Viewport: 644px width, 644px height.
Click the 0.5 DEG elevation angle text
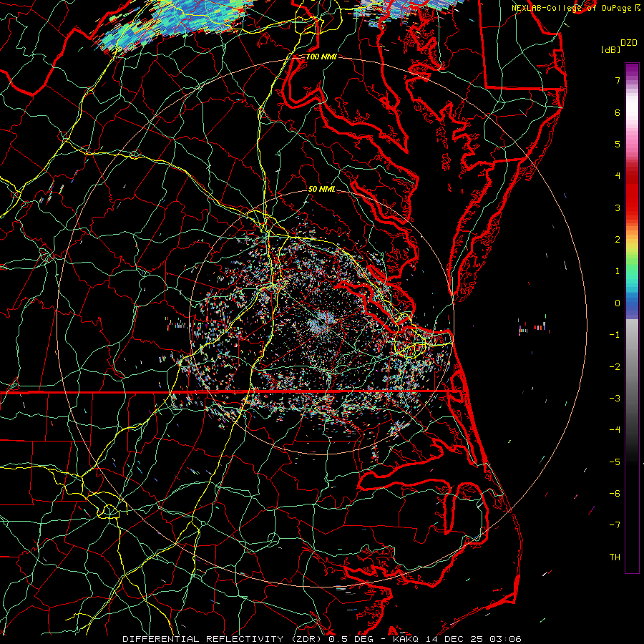pos(351,639)
